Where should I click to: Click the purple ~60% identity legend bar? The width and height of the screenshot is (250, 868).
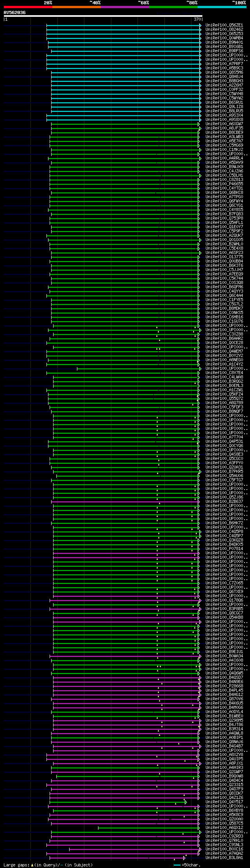click(125, 7)
